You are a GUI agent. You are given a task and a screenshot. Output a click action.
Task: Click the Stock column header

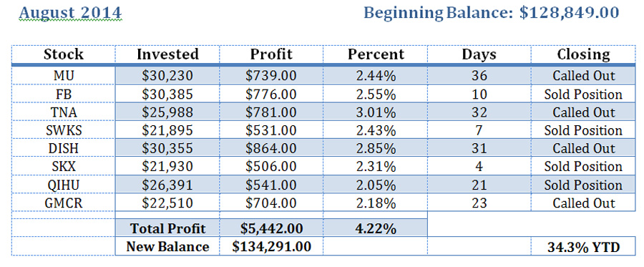[x=64, y=54]
